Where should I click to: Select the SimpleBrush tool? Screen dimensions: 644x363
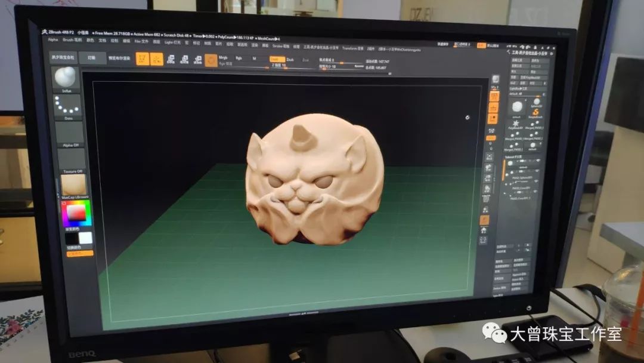pos(535,112)
